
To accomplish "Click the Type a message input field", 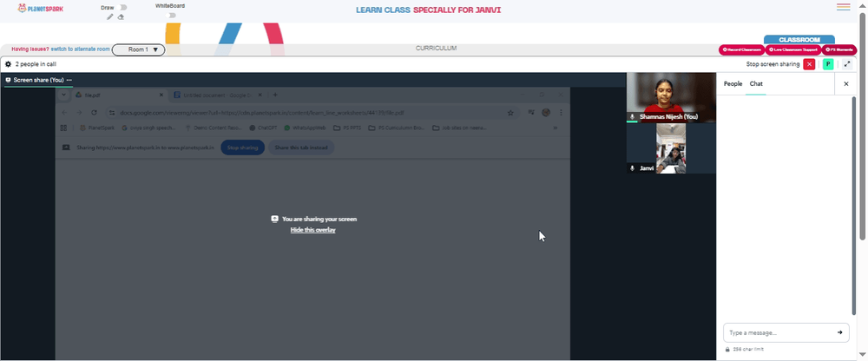I will (780, 332).
